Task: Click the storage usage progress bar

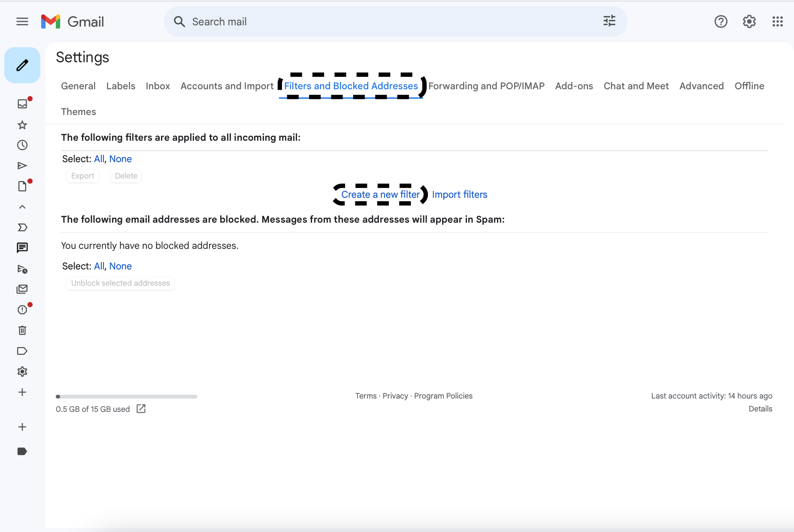Action: [127, 396]
